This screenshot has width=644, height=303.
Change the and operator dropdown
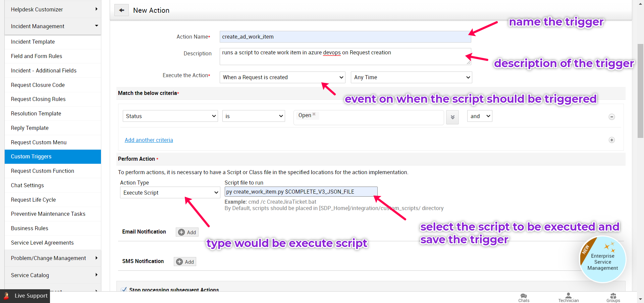pos(479,116)
